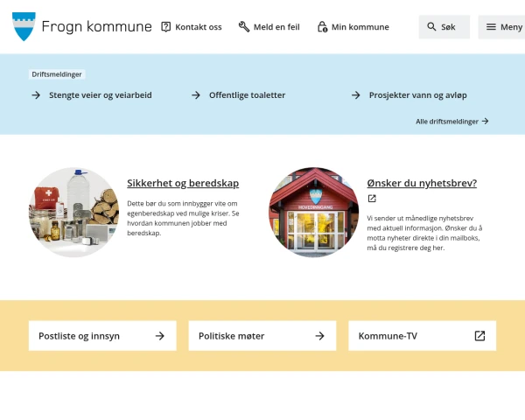Open Prosjekter vann og avløp link

pyautogui.click(x=418, y=95)
